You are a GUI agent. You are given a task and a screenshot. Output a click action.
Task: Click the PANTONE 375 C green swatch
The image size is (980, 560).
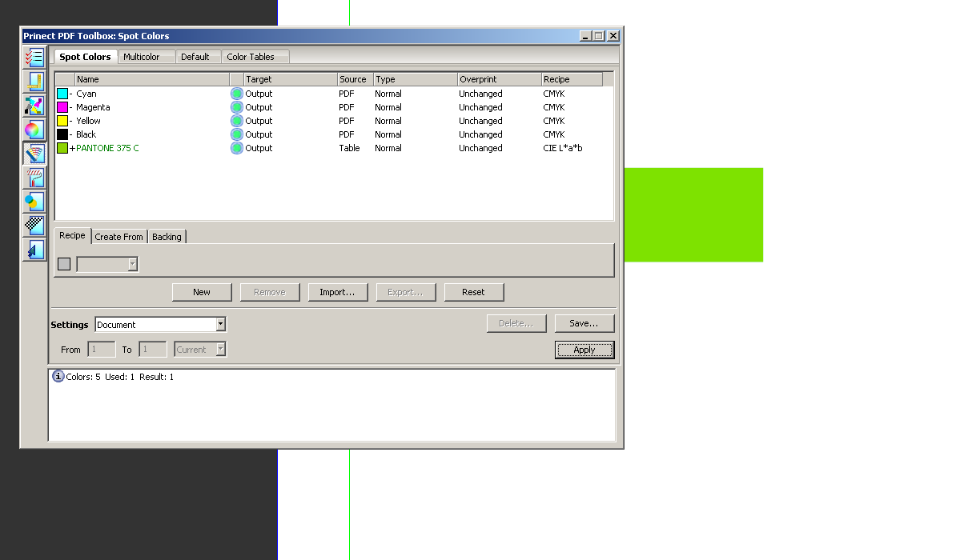[x=62, y=148]
